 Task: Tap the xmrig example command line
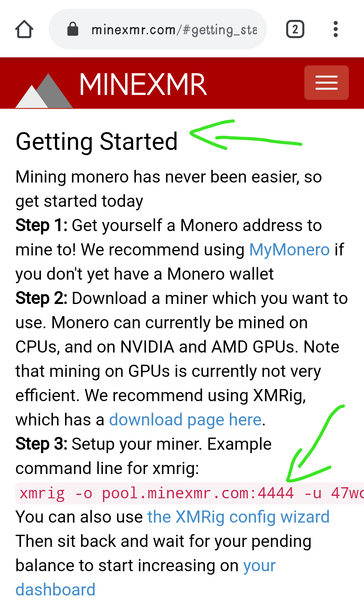click(190, 494)
